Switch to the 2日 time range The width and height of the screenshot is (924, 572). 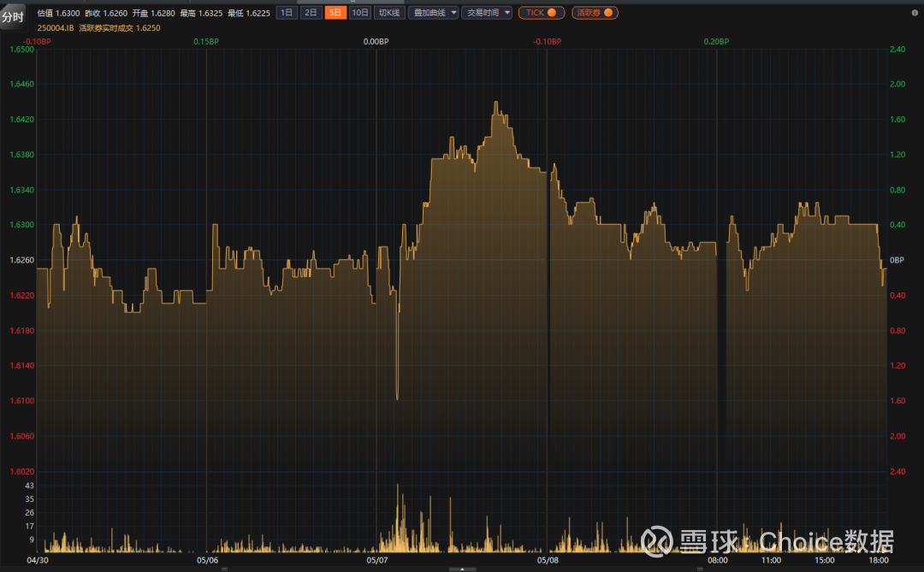[311, 13]
